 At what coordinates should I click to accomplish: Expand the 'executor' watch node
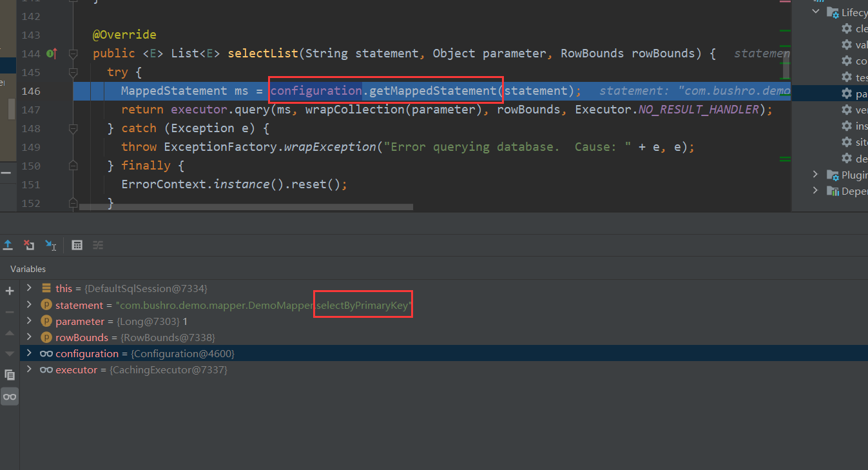coord(29,369)
